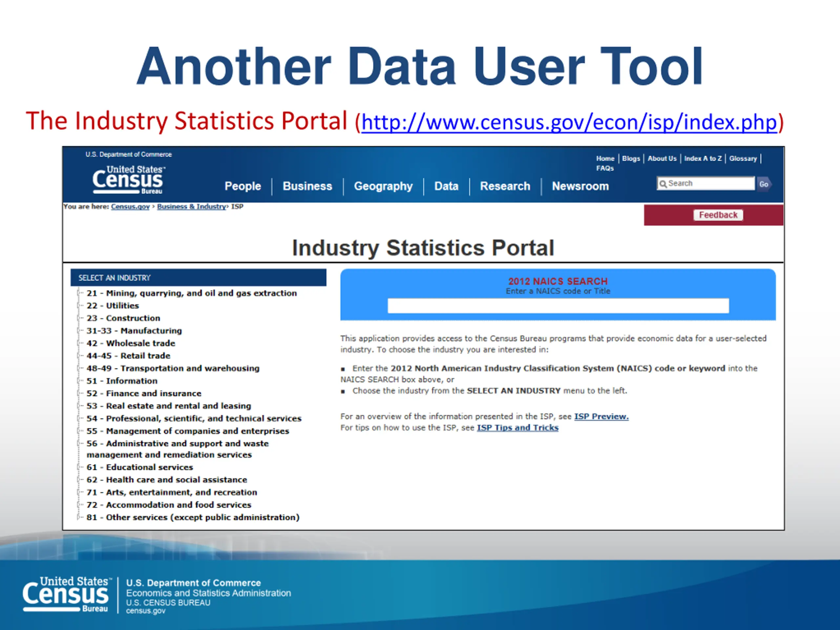The width and height of the screenshot is (840, 630).
Task: Click the 2012 NAICS SEARCH heading
Action: tap(558, 282)
